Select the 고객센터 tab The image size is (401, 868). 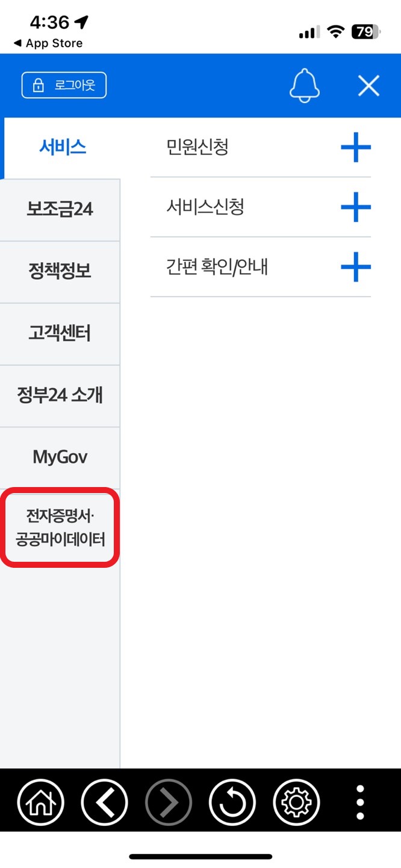click(x=60, y=334)
